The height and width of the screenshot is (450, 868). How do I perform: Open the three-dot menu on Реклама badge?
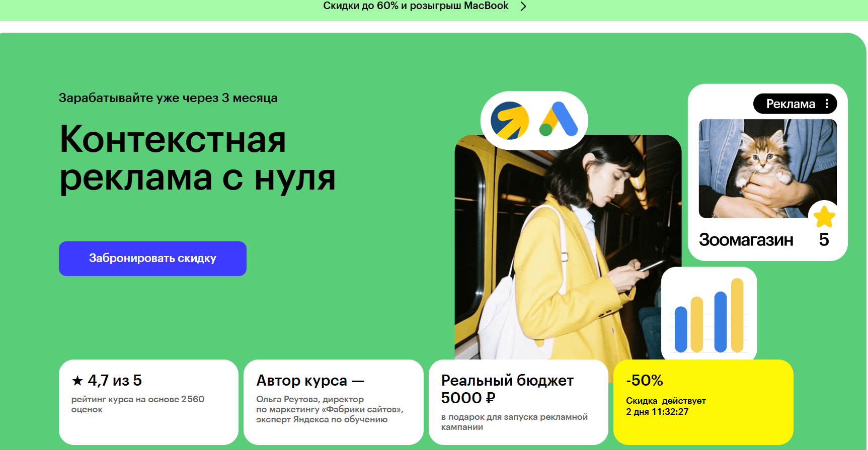coord(827,104)
